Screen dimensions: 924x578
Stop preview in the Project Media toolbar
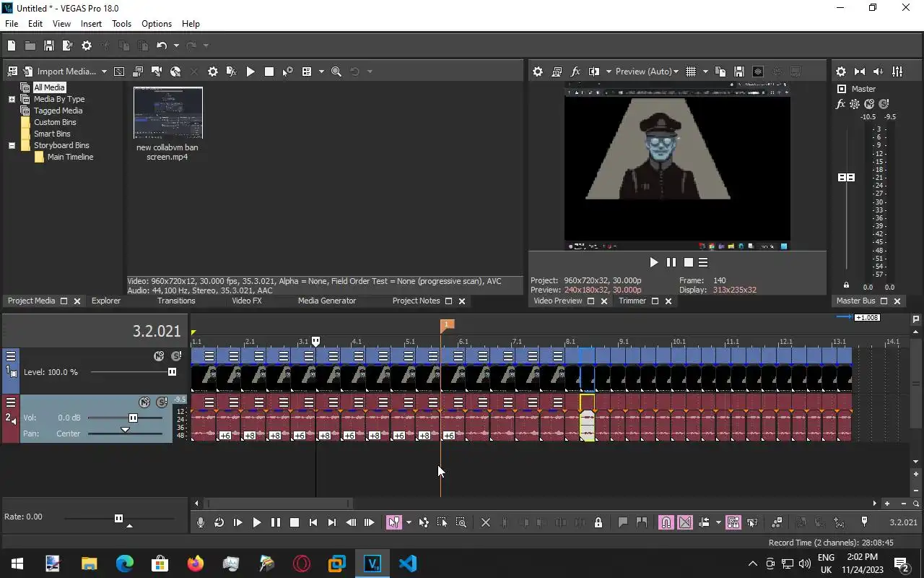(269, 72)
